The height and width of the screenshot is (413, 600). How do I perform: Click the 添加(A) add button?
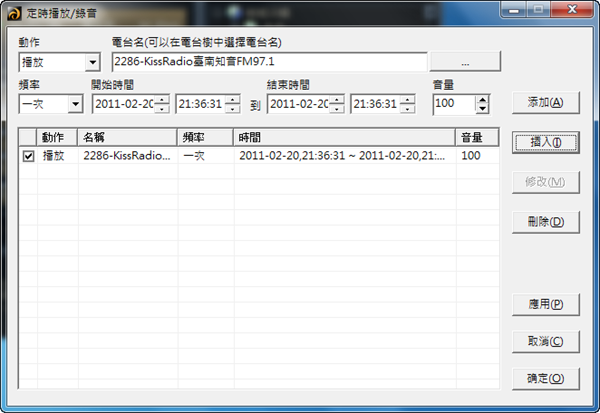click(x=546, y=103)
